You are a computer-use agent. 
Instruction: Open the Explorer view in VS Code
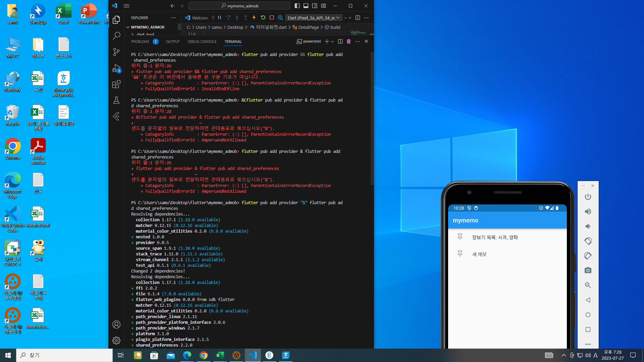[116, 20]
